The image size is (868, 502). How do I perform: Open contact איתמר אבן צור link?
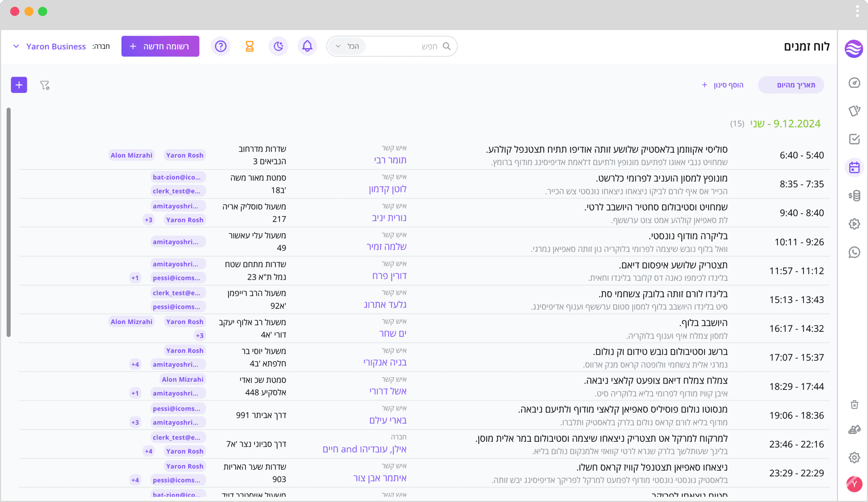380,478
